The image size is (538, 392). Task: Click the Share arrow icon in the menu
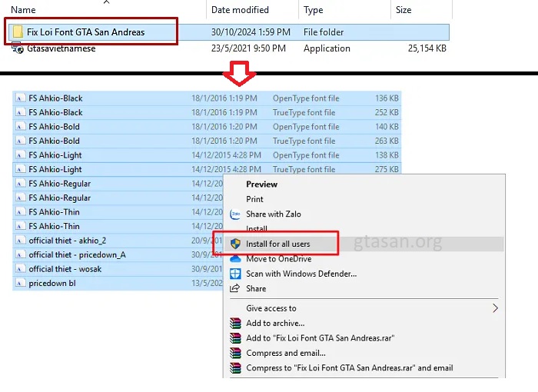[x=234, y=288]
